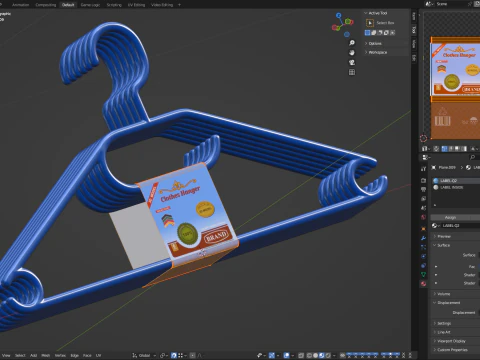480x360 pixels.
Task: Open the Tool properties tab icon
Action: click(423, 169)
